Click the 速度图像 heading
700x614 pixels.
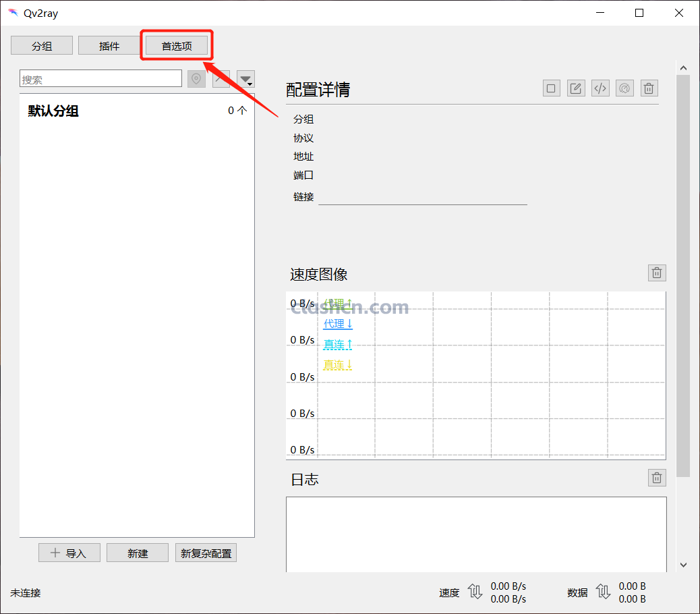click(319, 274)
